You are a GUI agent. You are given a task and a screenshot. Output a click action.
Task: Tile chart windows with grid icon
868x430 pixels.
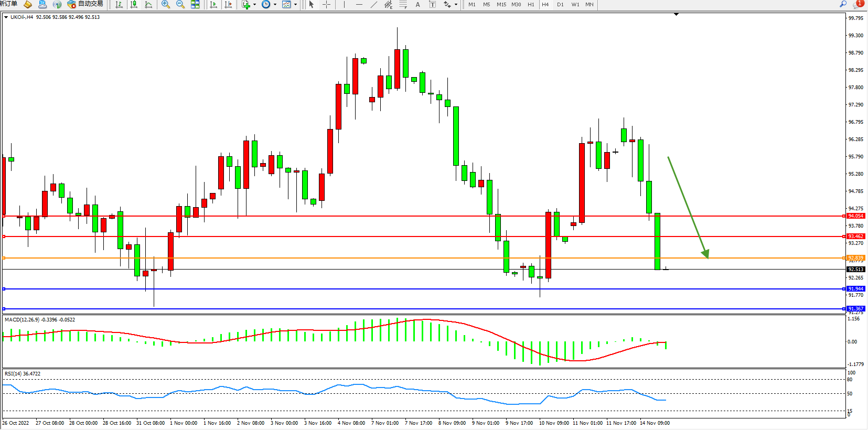pos(195,5)
